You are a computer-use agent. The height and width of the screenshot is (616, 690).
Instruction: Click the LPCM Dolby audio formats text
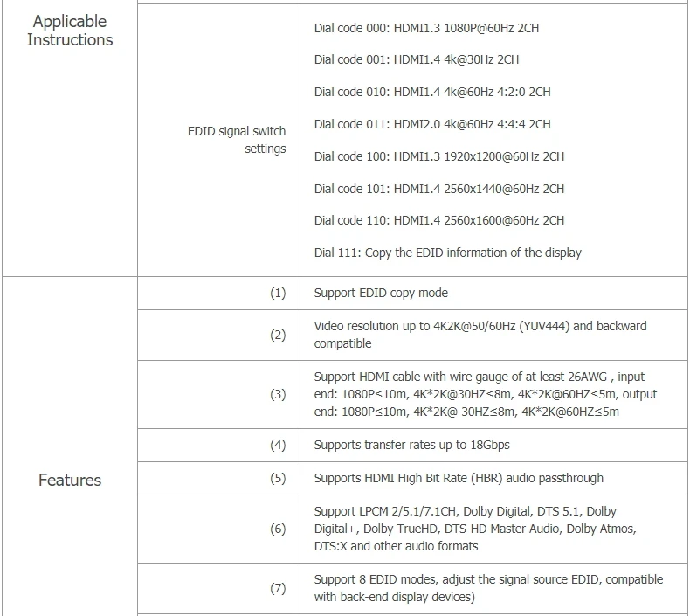click(475, 529)
